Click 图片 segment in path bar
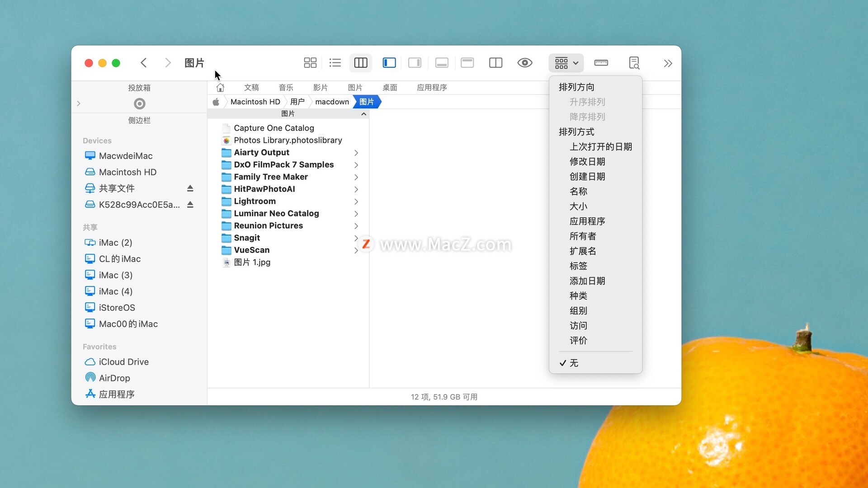The height and width of the screenshot is (488, 868). (367, 102)
